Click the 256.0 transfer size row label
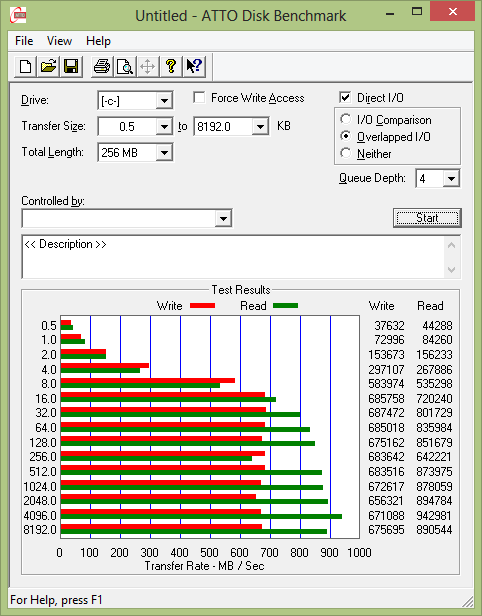 click(x=43, y=456)
